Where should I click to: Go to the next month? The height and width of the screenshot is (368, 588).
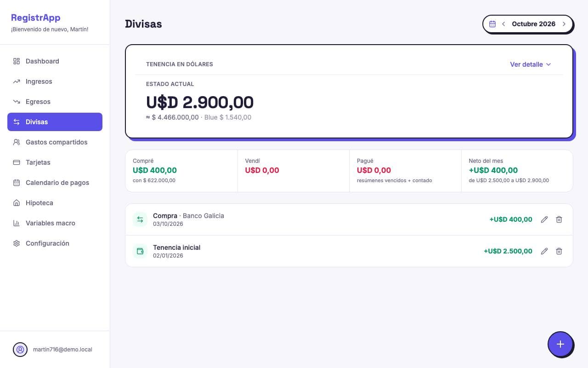[x=564, y=24]
